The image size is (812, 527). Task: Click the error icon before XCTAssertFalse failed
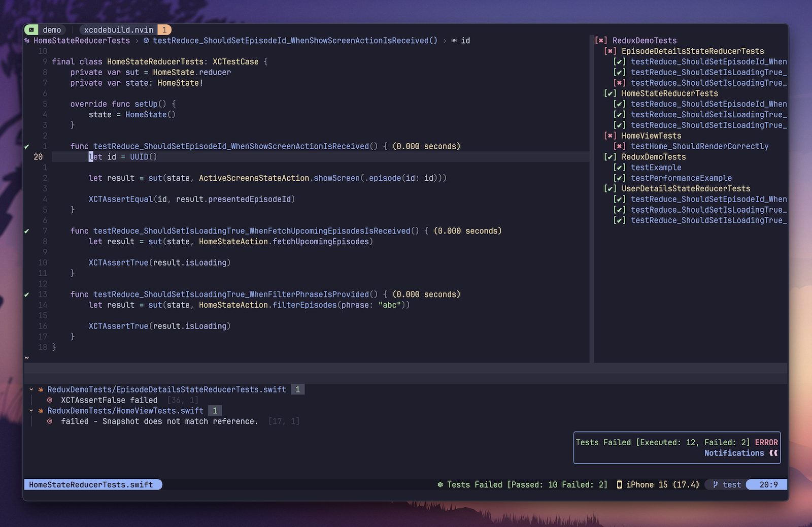tap(49, 400)
